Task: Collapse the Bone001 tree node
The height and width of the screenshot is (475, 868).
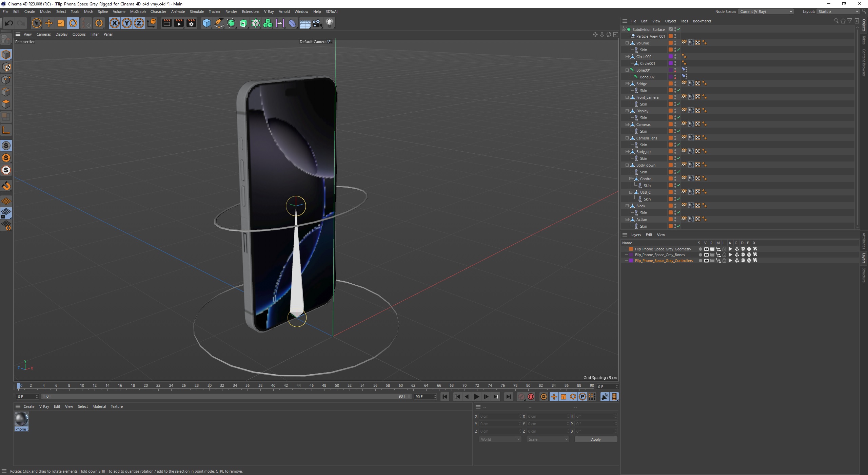Action: (x=627, y=70)
